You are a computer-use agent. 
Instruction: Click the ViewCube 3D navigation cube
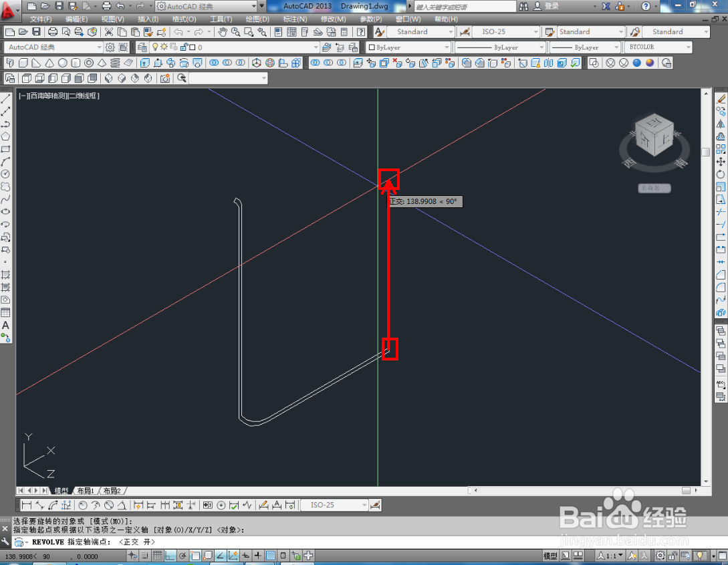coord(654,135)
